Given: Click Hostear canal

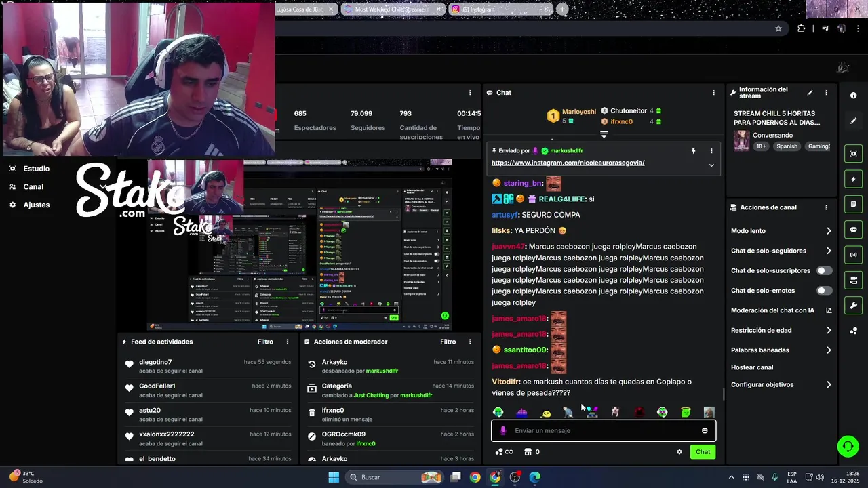Looking at the screenshot, I should tap(752, 367).
